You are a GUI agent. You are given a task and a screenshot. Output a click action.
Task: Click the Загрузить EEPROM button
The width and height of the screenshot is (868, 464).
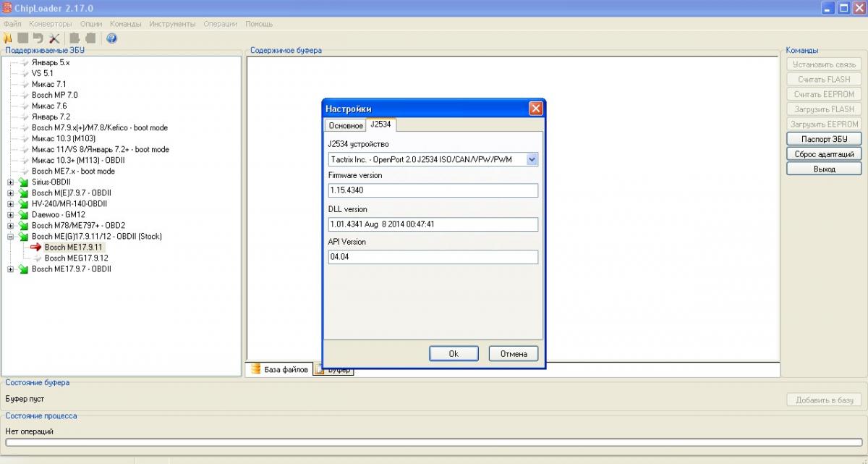824,124
